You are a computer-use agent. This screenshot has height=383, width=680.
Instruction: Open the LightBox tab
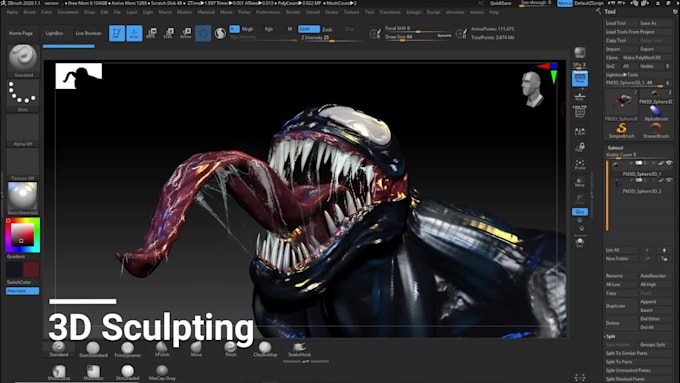click(x=54, y=33)
